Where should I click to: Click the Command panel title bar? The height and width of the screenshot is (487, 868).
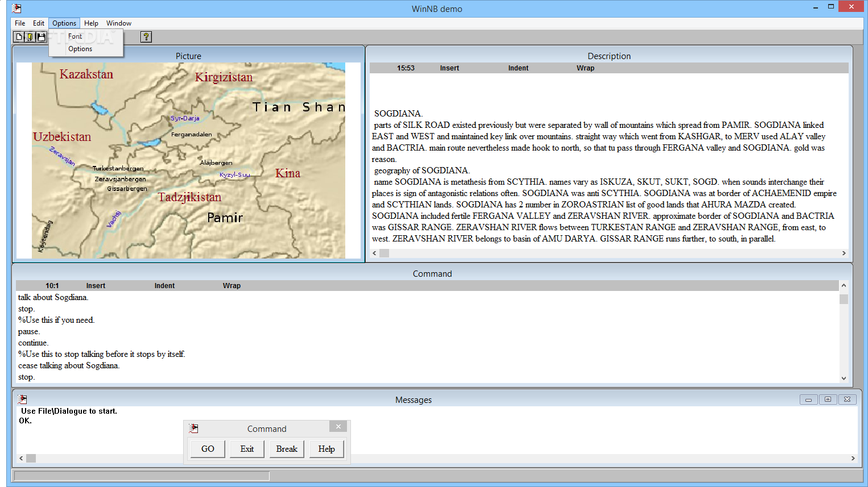432,274
